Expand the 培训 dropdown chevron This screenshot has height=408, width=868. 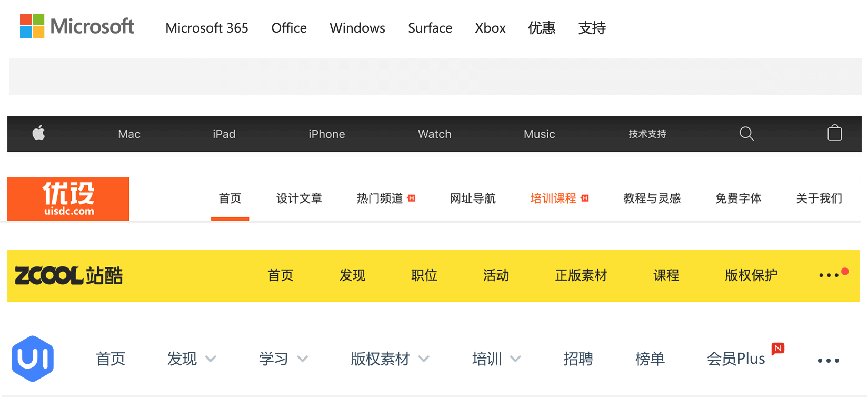pos(515,359)
